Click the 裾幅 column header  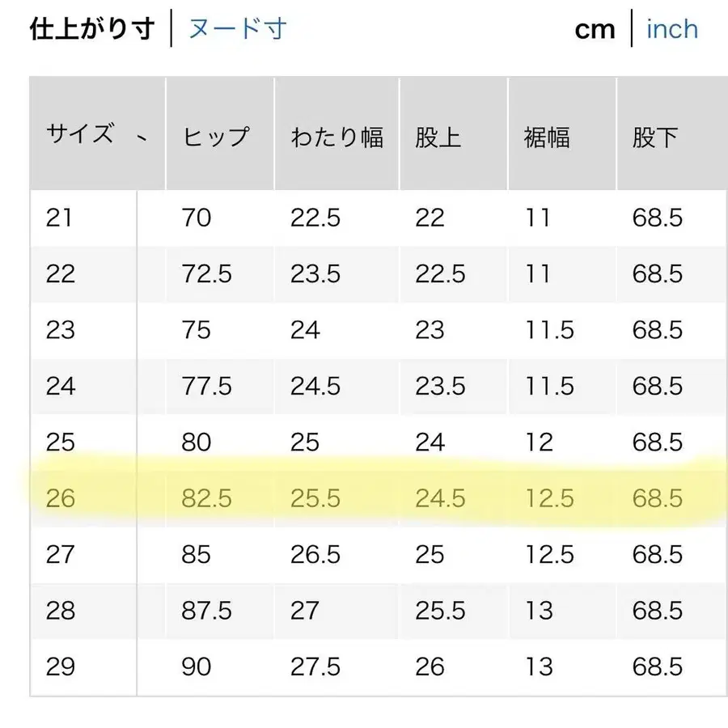click(546, 138)
